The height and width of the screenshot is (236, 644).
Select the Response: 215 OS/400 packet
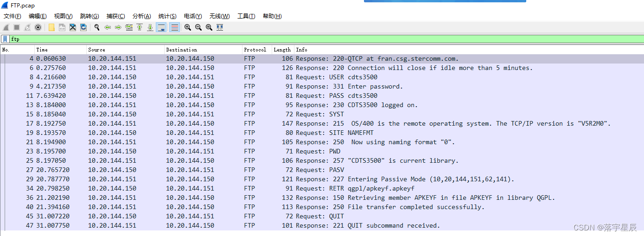(322, 124)
